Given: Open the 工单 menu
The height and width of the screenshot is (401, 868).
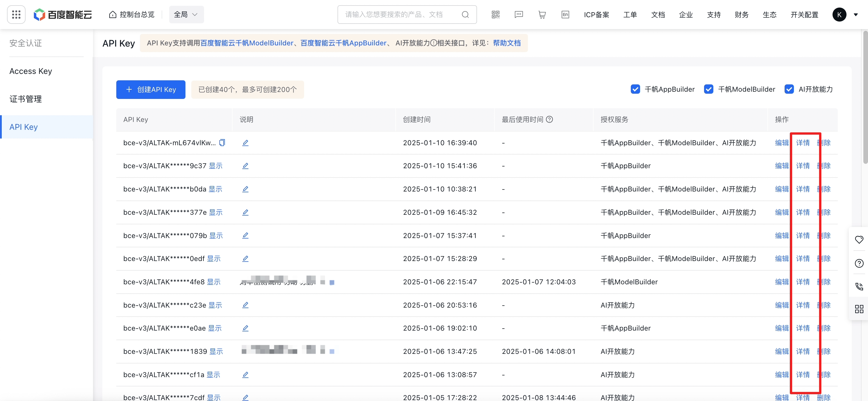Looking at the screenshot, I should pyautogui.click(x=630, y=15).
